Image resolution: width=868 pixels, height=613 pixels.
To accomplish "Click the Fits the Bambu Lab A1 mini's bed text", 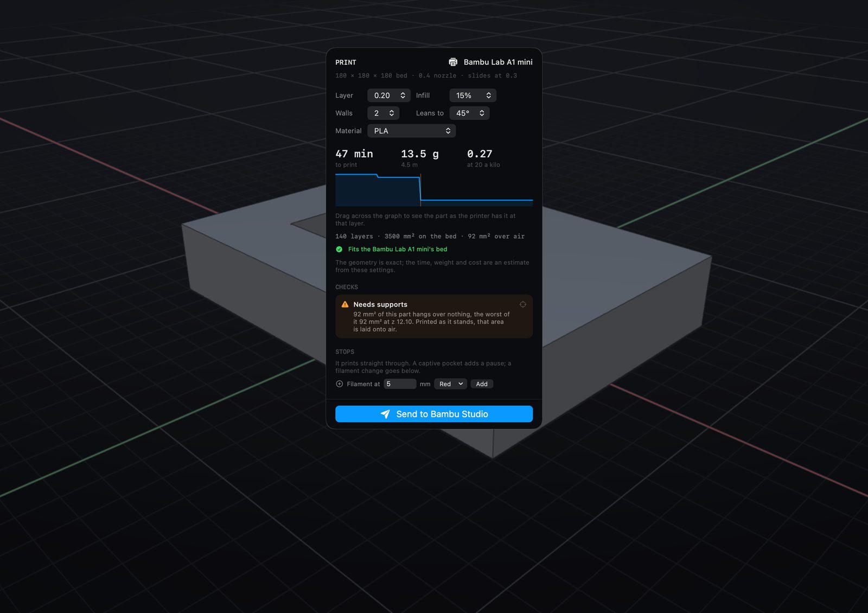I will coord(398,250).
